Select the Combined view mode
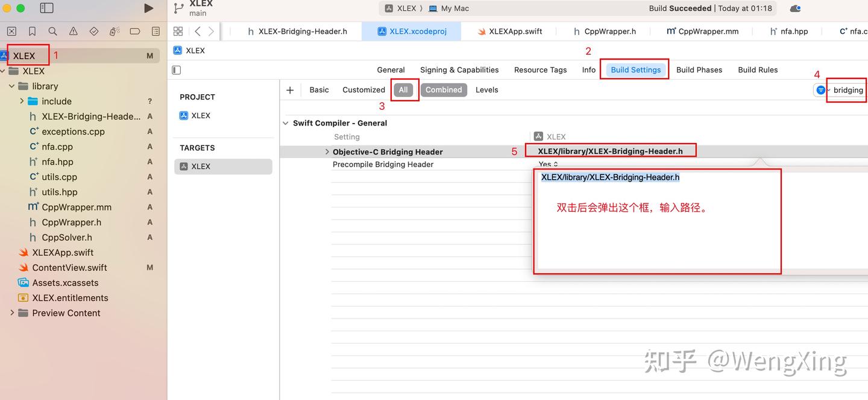 (444, 90)
